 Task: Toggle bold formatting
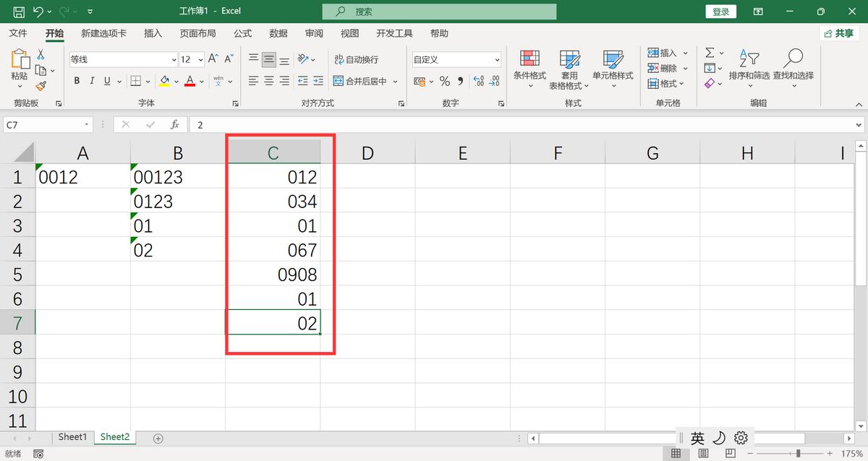[x=76, y=81]
